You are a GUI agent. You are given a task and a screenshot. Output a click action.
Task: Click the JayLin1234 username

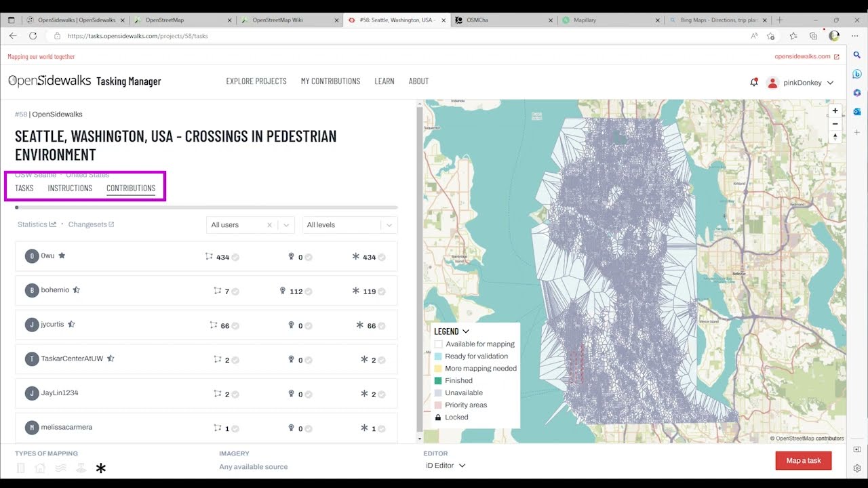point(60,393)
